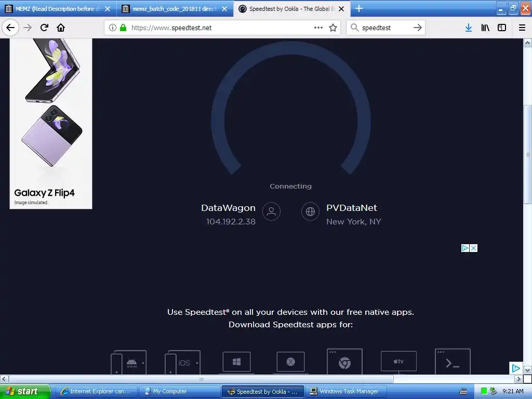Get the Speedtest CLI app
Image resolution: width=532 pixels, height=399 pixels.
453,362
